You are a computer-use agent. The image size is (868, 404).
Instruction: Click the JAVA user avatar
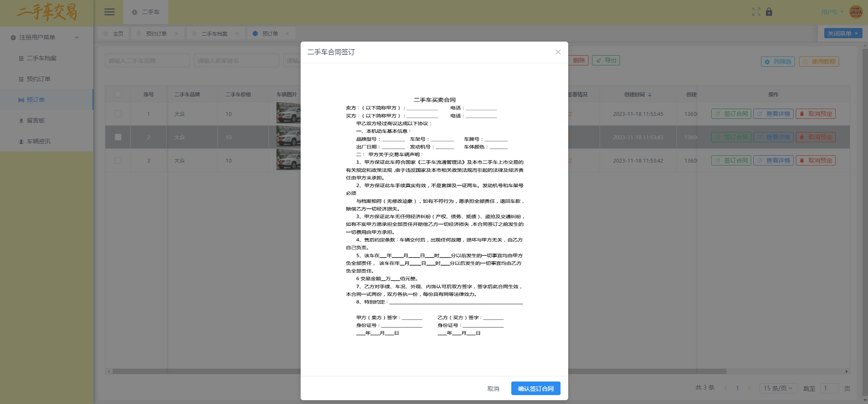[856, 12]
